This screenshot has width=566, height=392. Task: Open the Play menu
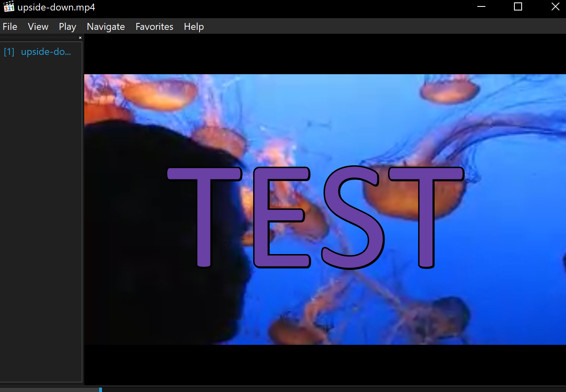click(x=67, y=26)
